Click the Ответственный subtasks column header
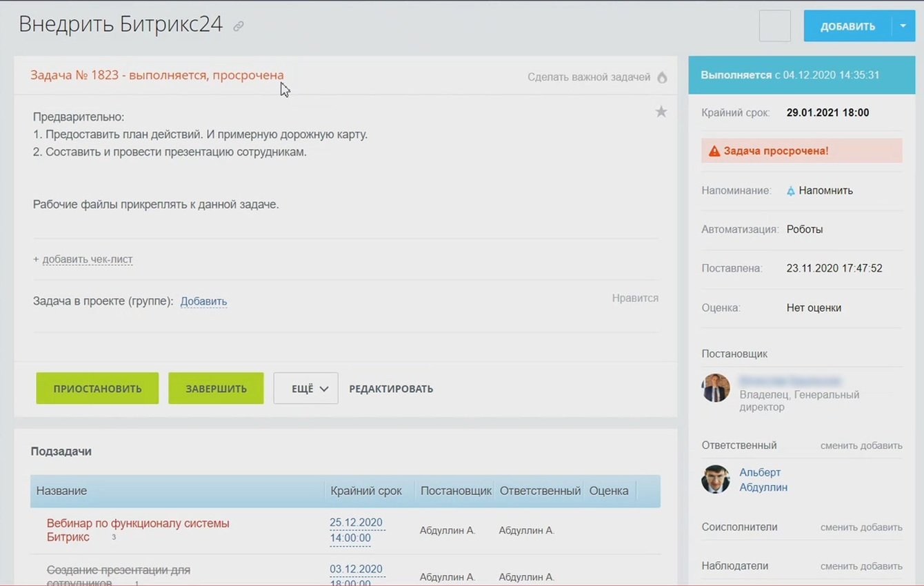Viewport: 924px width, 586px height. [540, 491]
